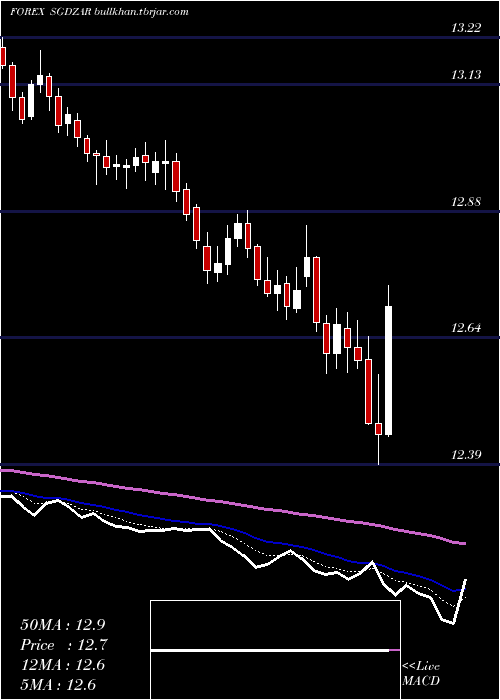Viewport: 500px width, 700px height.
Task: Click the <<Live MACD label
Action: coord(421,673)
